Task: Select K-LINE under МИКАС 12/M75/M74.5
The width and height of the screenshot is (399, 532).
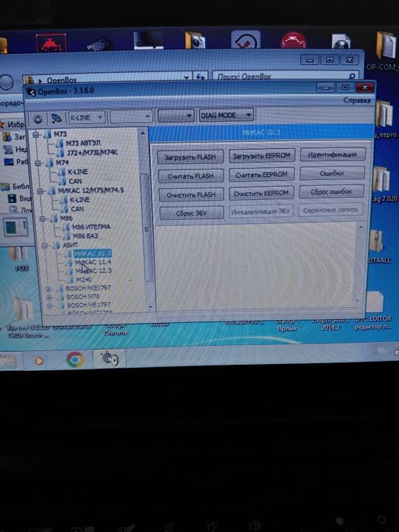Action: coord(79,199)
